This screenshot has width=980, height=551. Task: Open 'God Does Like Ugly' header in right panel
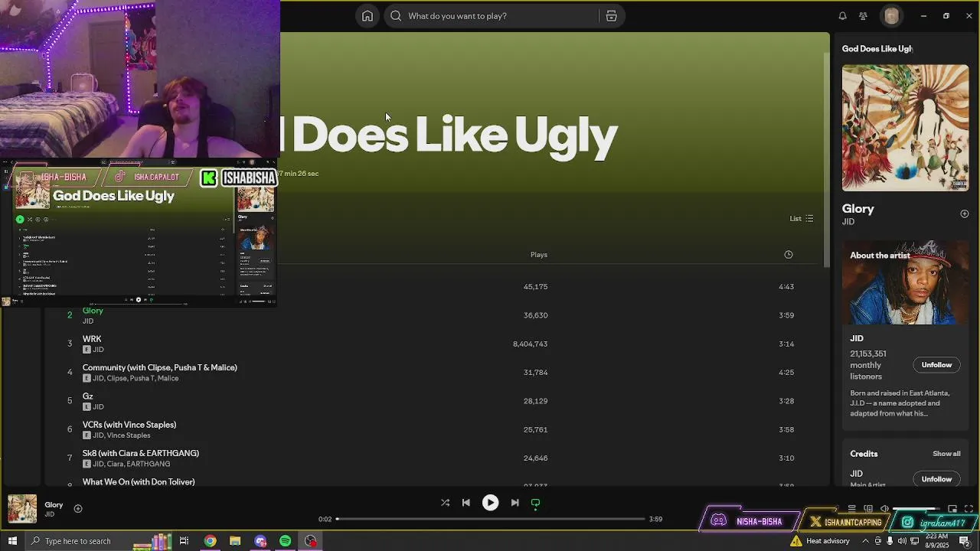[877, 49]
